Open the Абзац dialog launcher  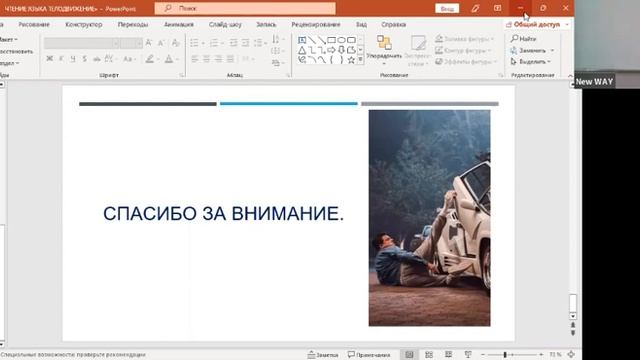point(288,75)
